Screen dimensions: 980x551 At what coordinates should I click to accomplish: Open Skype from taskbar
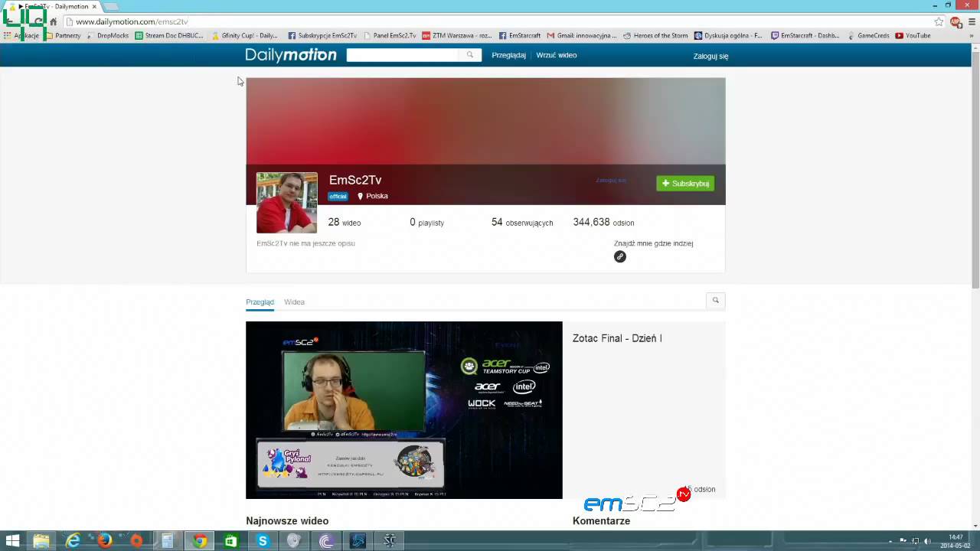point(263,541)
